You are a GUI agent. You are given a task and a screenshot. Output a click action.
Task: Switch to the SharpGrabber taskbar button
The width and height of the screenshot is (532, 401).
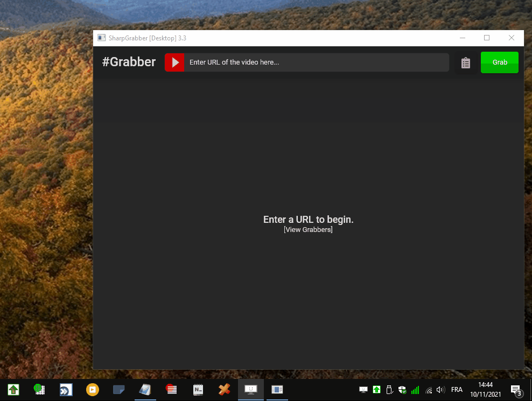(x=277, y=390)
